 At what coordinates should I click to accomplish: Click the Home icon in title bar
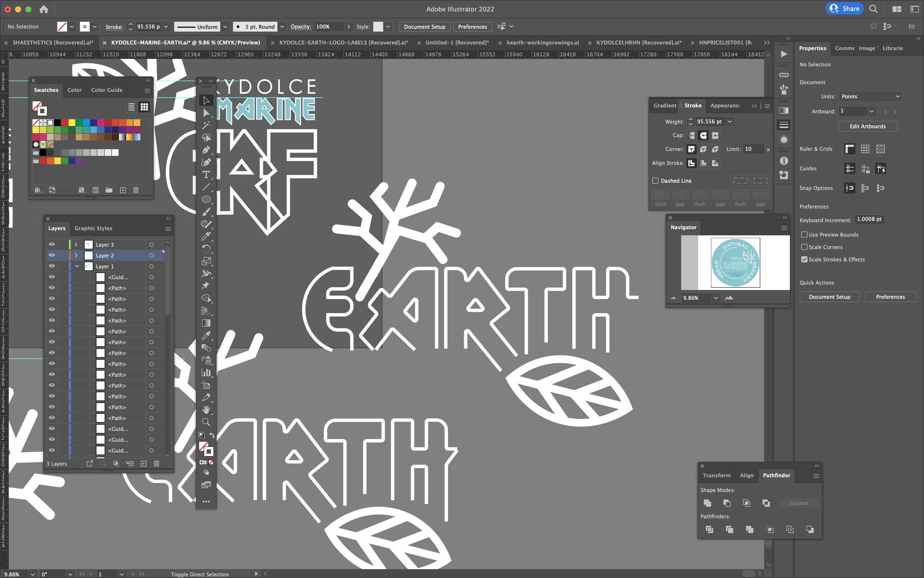[44, 9]
